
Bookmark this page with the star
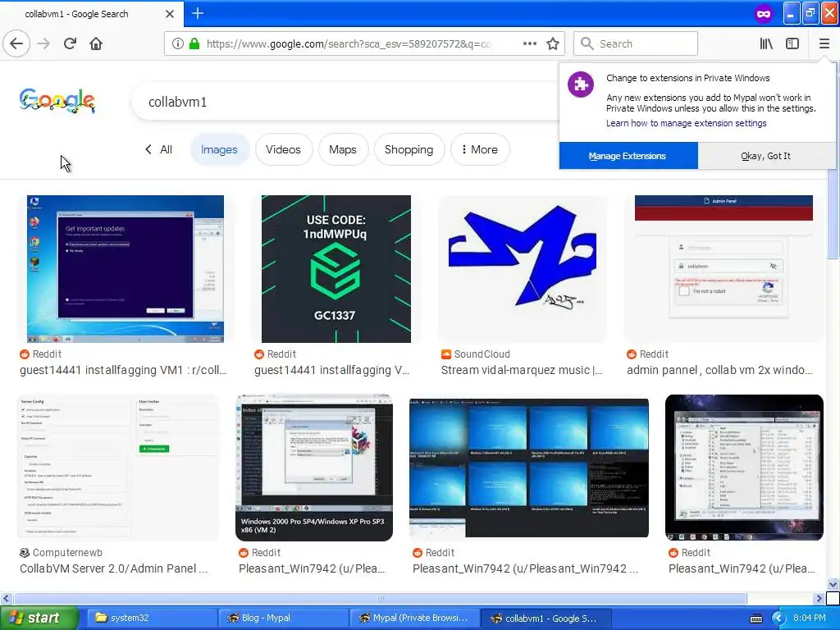pos(553,43)
